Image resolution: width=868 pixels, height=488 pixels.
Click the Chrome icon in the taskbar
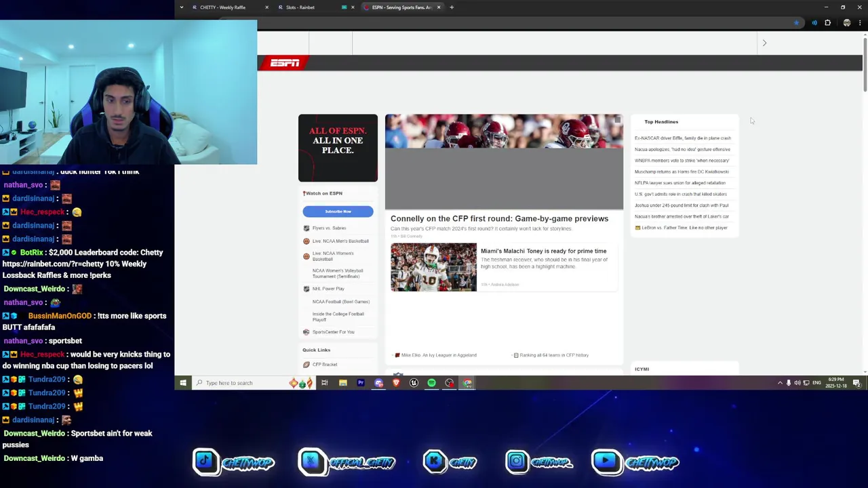[467, 383]
